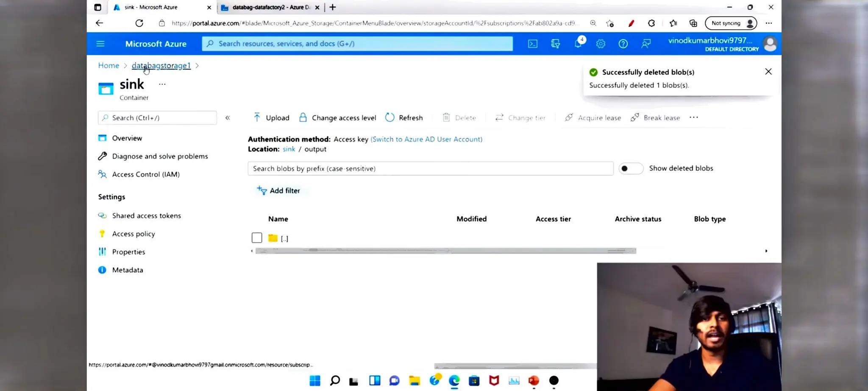The height and width of the screenshot is (391, 868).
Task: Open Diagnose and solve problems
Action: coord(160,156)
